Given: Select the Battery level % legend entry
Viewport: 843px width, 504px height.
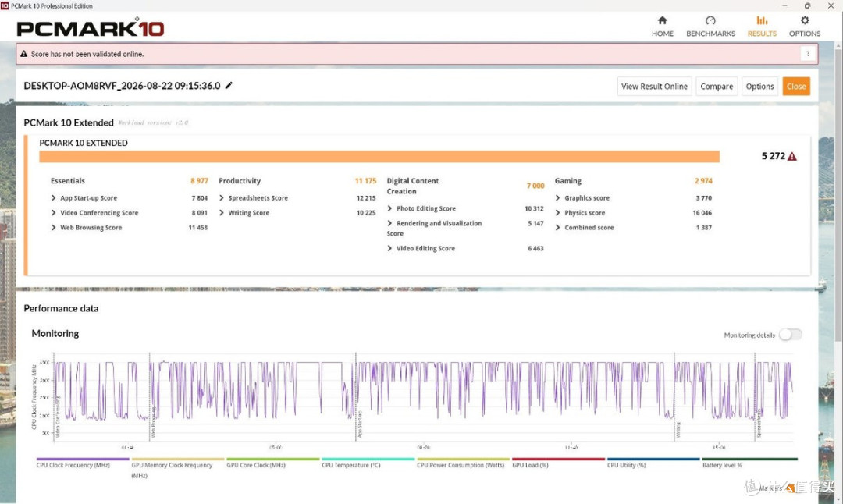Looking at the screenshot, I should (750, 463).
